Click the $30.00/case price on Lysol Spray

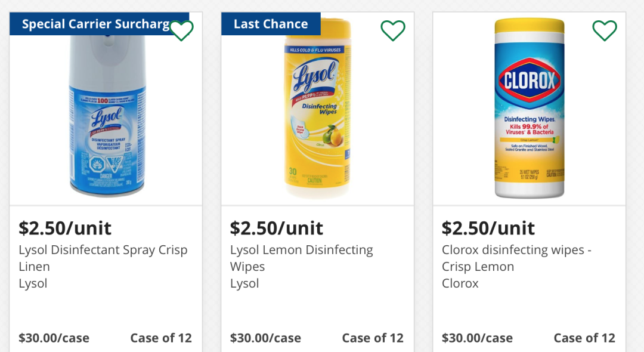pos(54,338)
